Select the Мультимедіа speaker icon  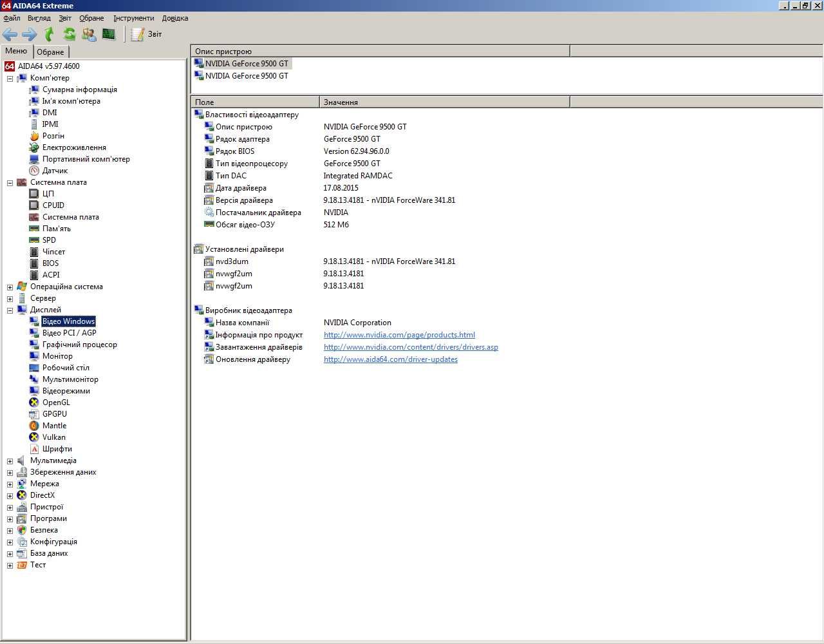coord(22,460)
